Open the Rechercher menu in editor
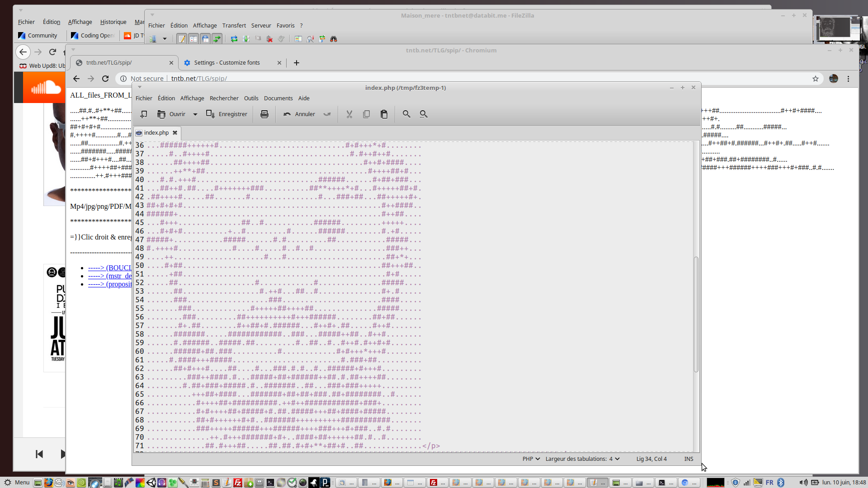The image size is (868, 488). [x=224, y=99]
